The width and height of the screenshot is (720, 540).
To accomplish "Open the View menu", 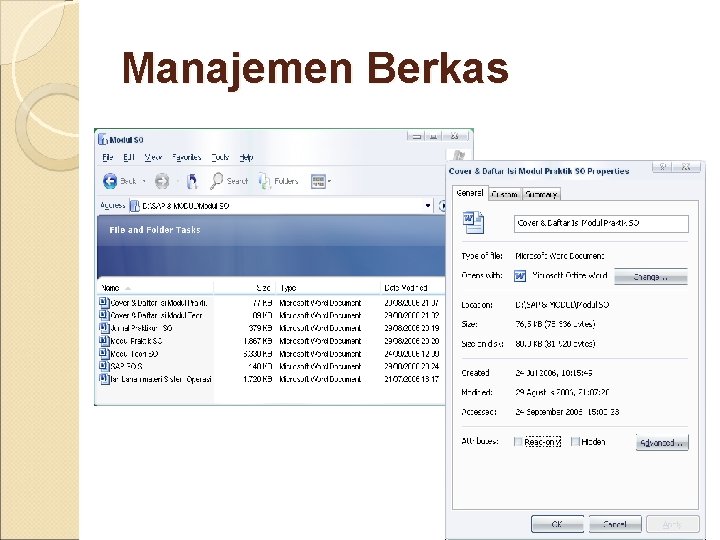I will pos(153,157).
